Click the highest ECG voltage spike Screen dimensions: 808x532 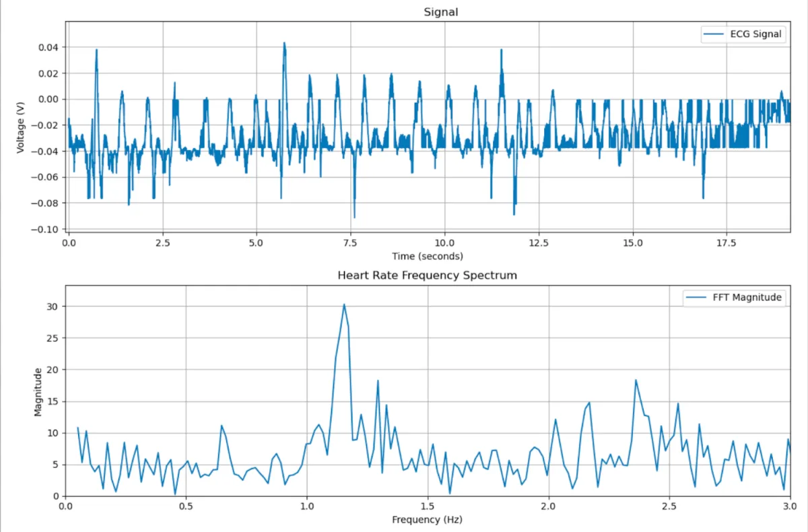tap(284, 43)
